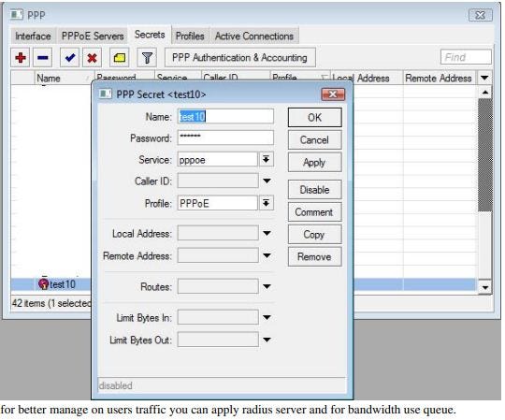Click the Find search box

pyautogui.click(x=466, y=57)
